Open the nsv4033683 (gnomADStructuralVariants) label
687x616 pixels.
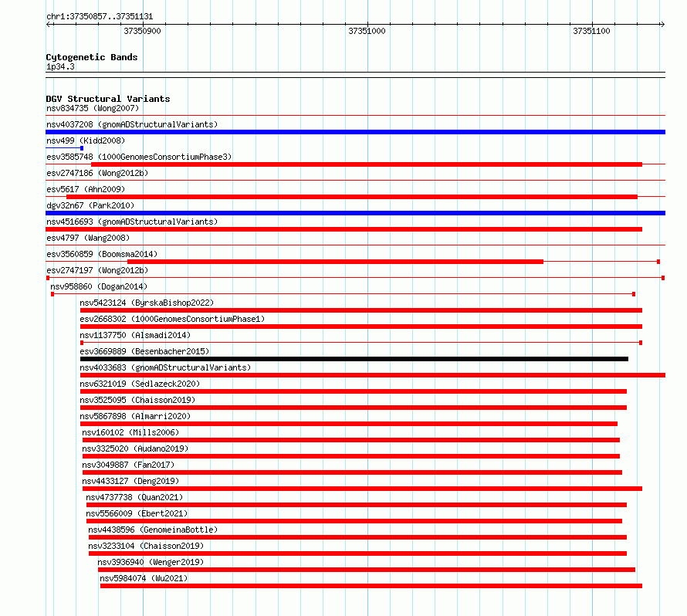165,367
